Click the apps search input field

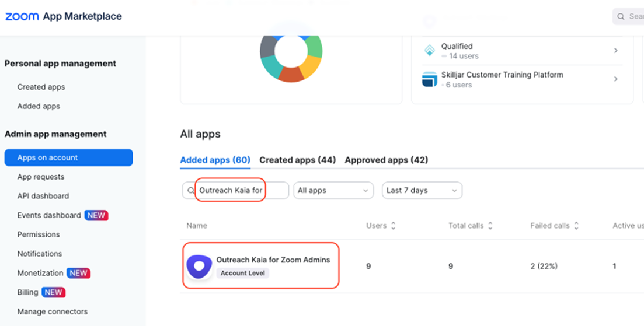click(235, 191)
